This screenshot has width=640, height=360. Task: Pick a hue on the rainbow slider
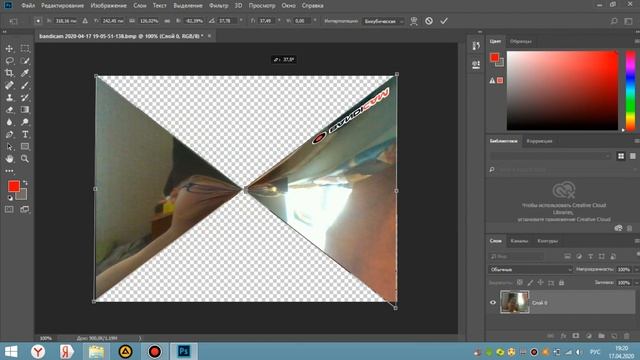[631, 91]
